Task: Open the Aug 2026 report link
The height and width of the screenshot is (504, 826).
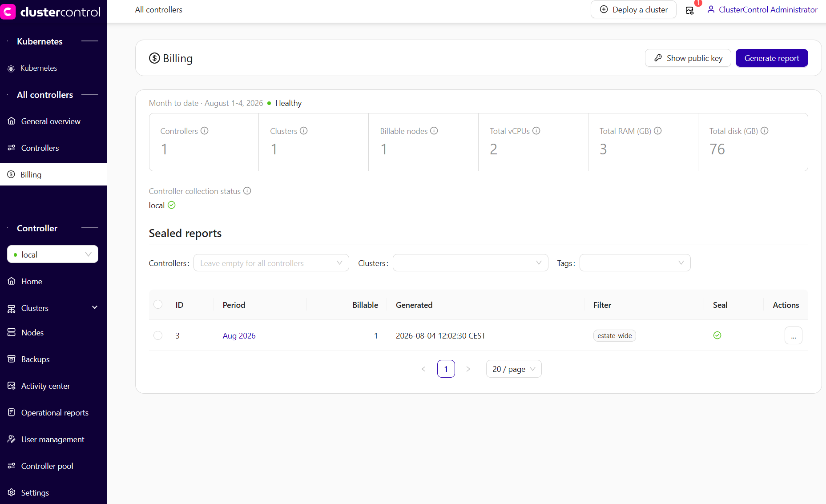Action: [x=239, y=335]
